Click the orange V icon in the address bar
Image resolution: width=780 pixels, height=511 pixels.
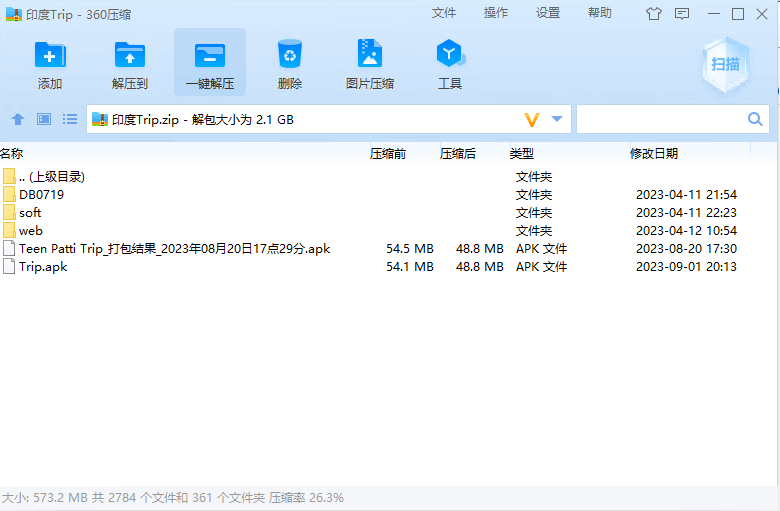point(532,120)
